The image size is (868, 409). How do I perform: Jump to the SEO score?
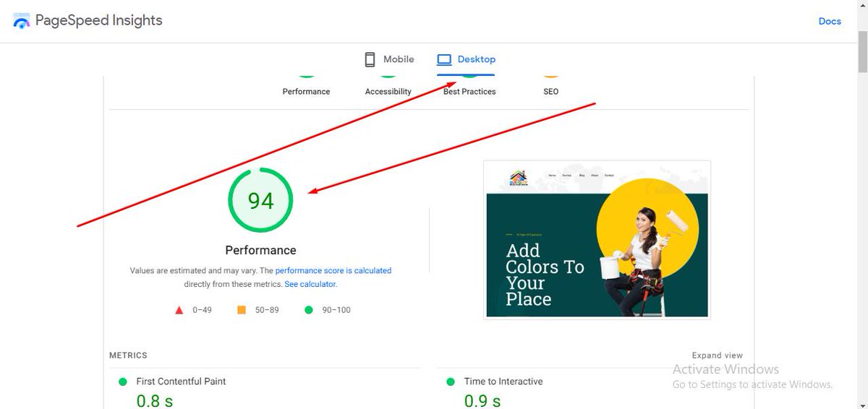(x=550, y=92)
